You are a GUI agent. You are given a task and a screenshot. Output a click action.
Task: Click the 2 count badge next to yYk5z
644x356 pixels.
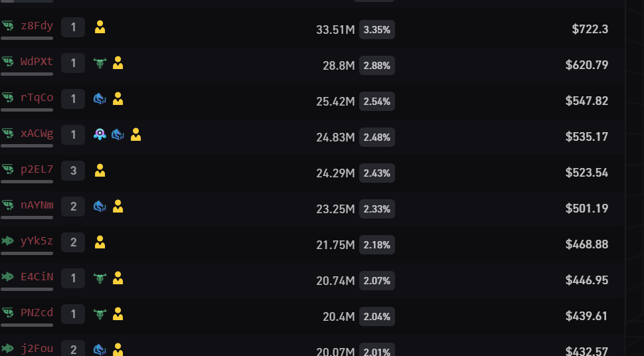coord(73,242)
